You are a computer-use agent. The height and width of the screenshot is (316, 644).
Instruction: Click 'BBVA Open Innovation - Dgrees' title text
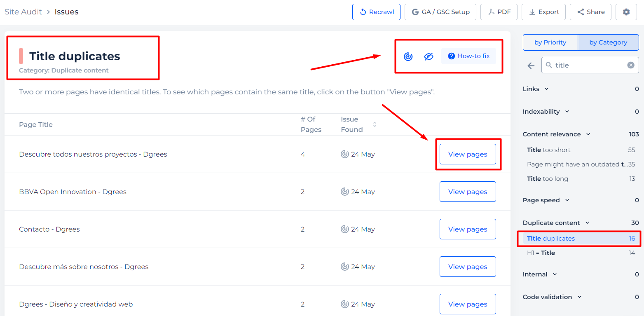(x=73, y=192)
